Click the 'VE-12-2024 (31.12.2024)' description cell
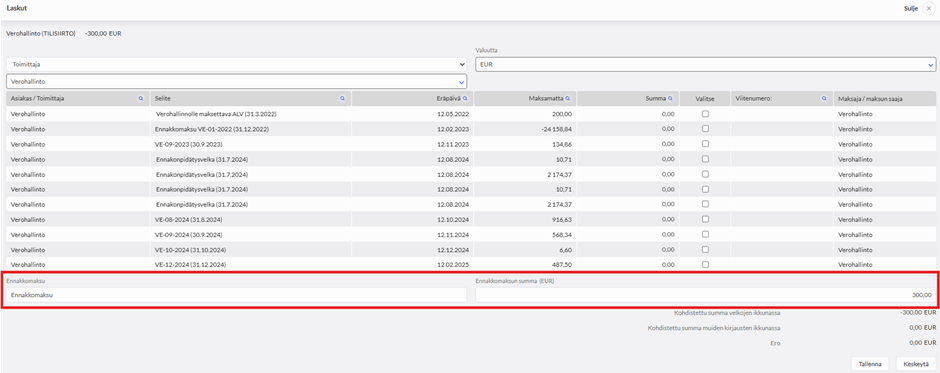 click(x=191, y=264)
